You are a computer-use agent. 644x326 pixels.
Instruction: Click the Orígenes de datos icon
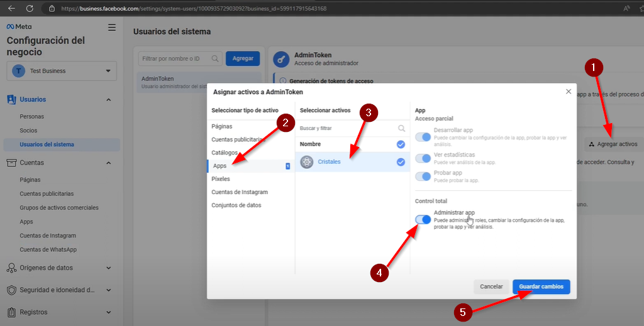pos(11,268)
